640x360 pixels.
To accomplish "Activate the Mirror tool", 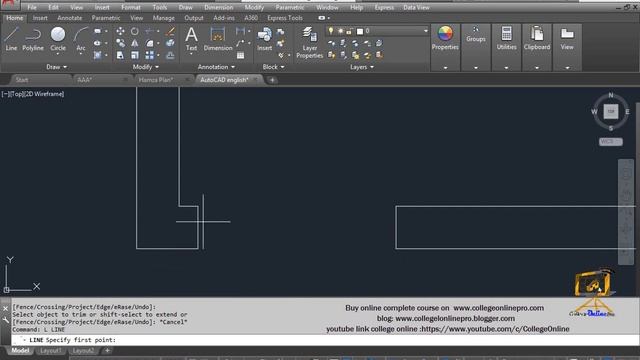I will coord(135,43).
